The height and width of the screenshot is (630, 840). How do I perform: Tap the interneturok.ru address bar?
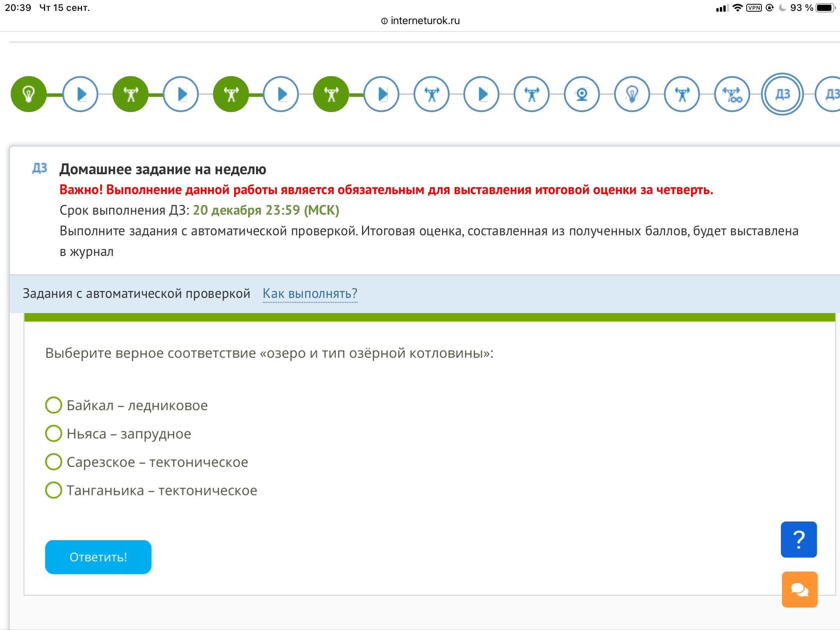coord(420,21)
